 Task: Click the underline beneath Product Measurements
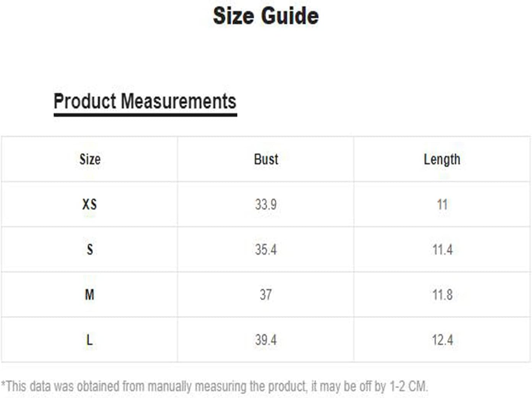click(x=145, y=114)
